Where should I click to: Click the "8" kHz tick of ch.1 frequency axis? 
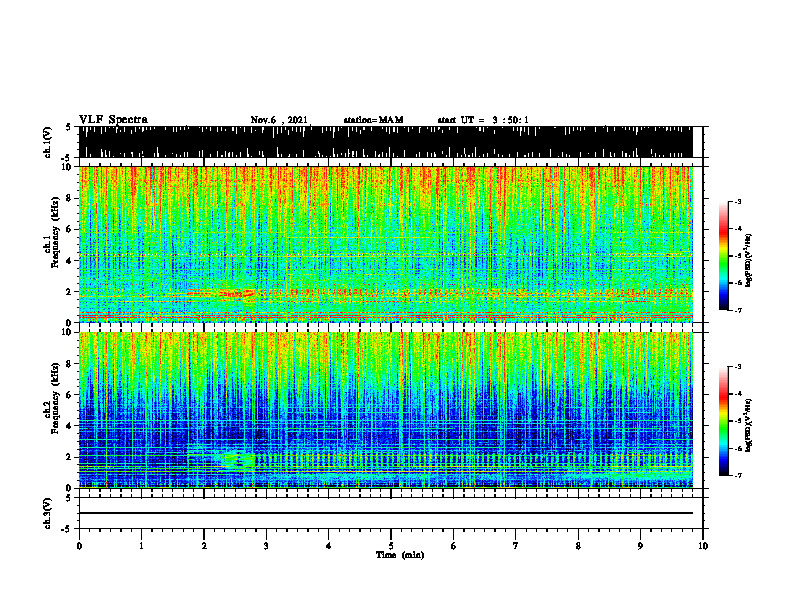[70, 198]
